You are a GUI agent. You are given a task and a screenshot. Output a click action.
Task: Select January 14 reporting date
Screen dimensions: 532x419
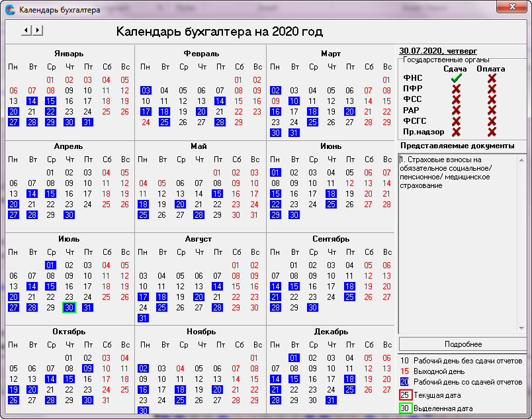[x=32, y=101]
